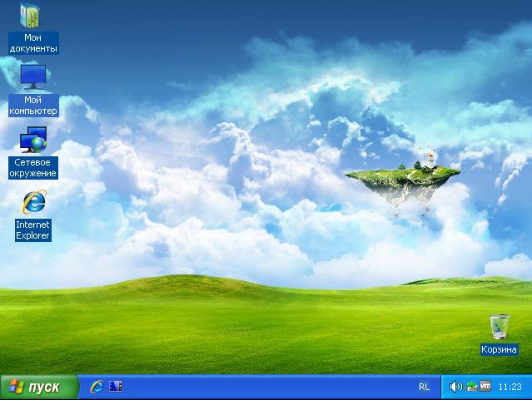Click the Сетевое окружение label text

(x=33, y=168)
